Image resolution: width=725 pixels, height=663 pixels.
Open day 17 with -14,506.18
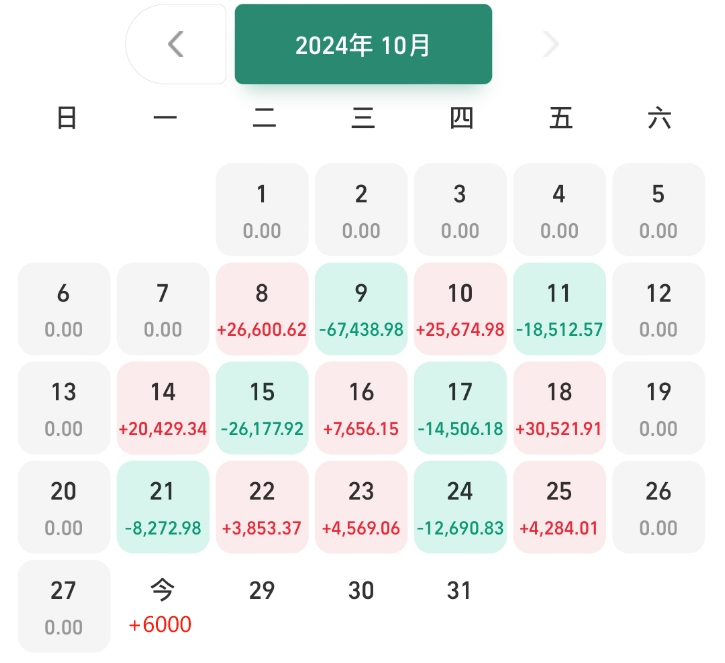(x=460, y=408)
